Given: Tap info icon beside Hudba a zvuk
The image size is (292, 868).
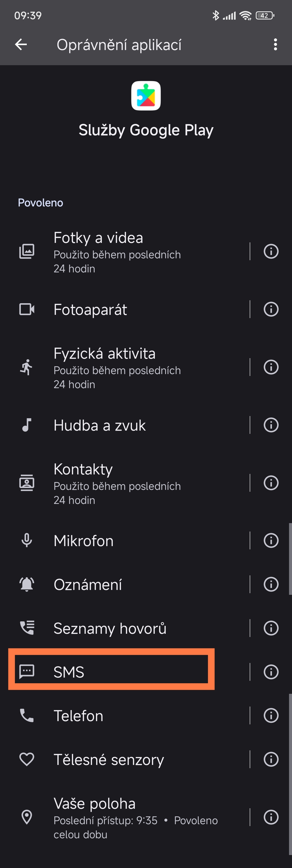Looking at the screenshot, I should pos(271,425).
